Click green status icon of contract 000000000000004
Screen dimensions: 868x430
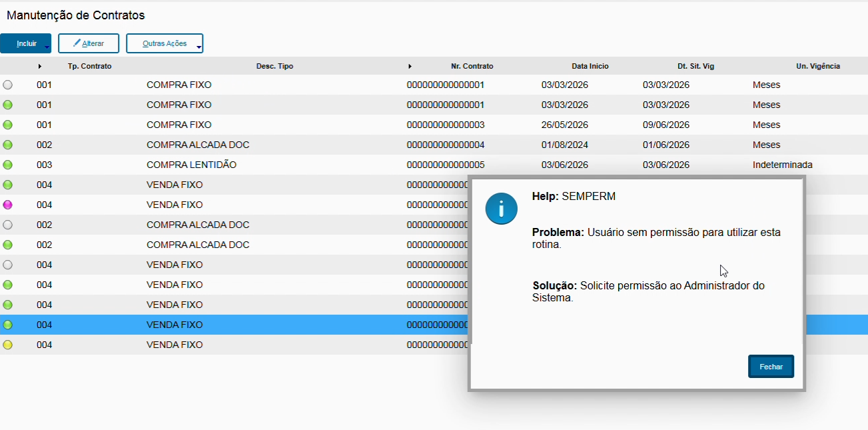8,145
